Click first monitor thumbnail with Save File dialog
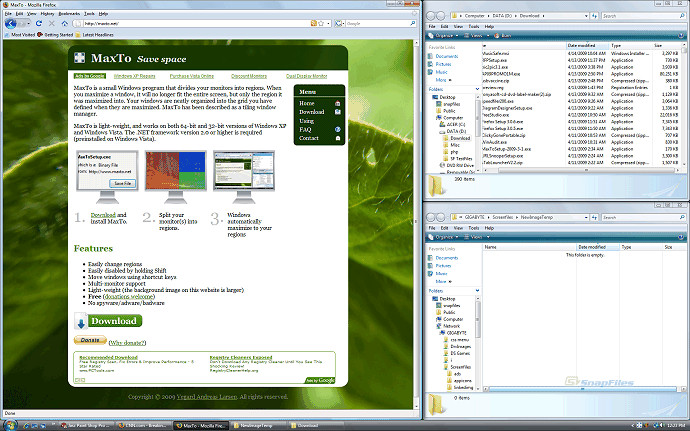The image size is (690, 431). pos(107,176)
